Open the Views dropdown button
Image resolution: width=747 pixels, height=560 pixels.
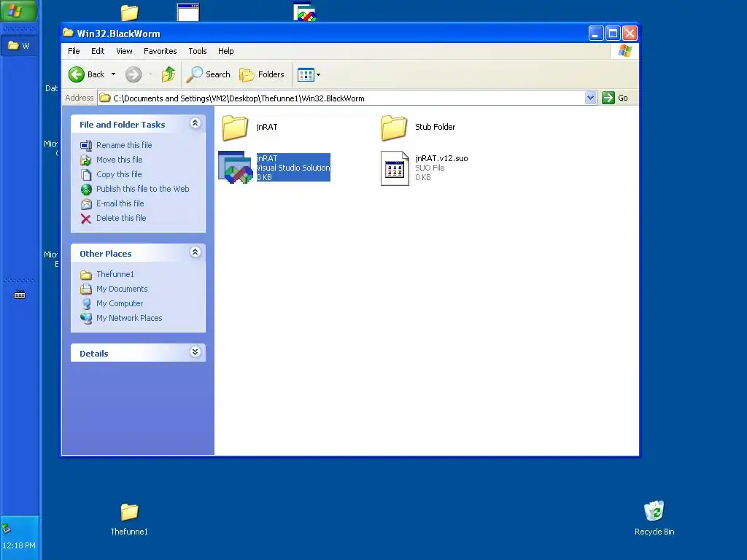[x=309, y=74]
